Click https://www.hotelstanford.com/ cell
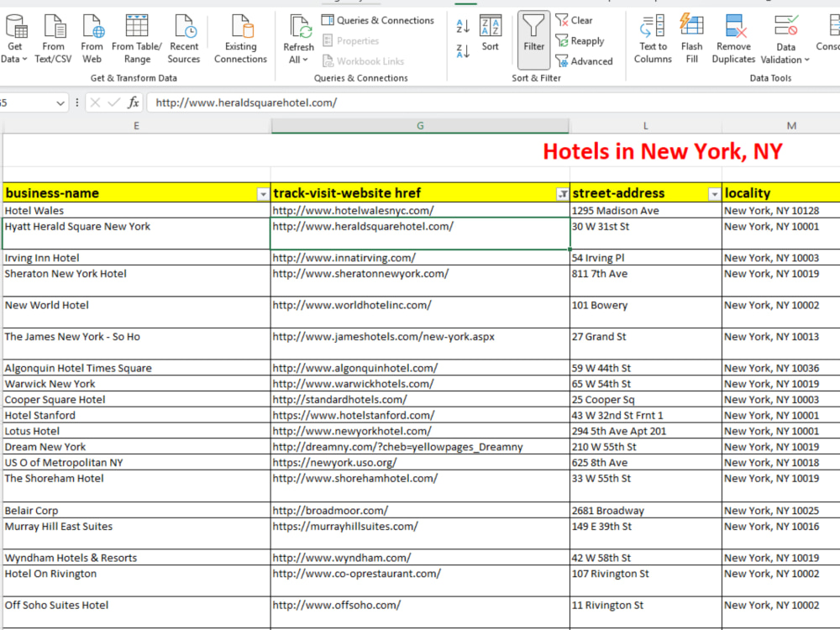840x630 pixels. click(x=420, y=415)
